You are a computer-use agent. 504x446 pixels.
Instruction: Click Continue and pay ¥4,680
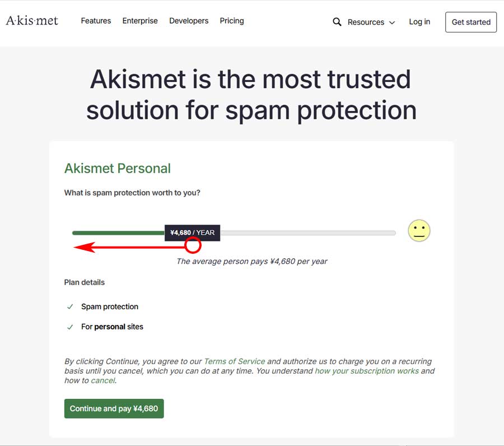point(114,408)
